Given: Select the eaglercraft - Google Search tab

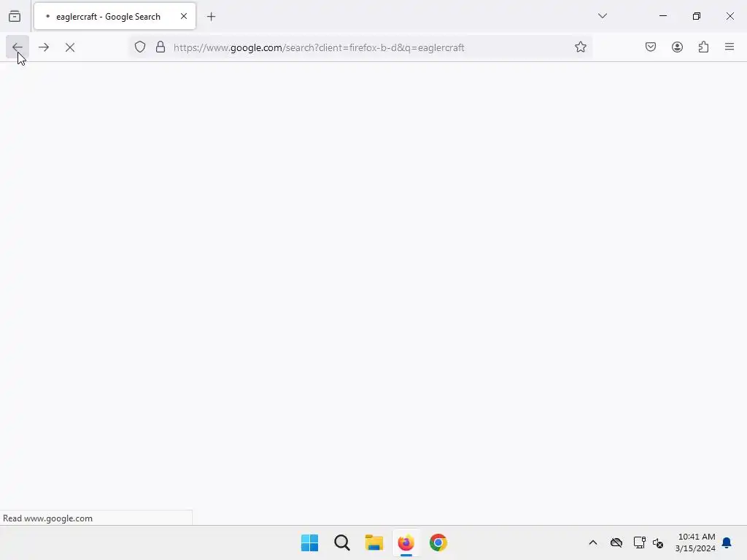Looking at the screenshot, I should pyautogui.click(x=115, y=16).
